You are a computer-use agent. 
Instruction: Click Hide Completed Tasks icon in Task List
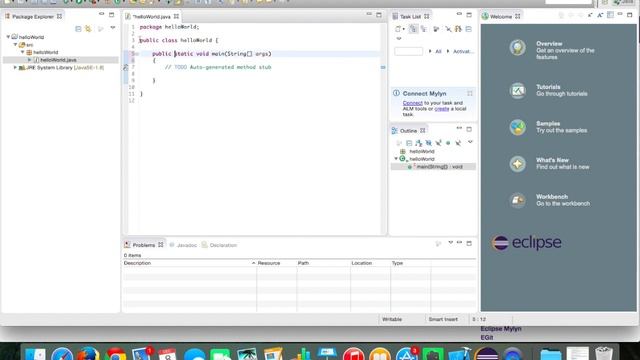pyautogui.click(x=448, y=29)
